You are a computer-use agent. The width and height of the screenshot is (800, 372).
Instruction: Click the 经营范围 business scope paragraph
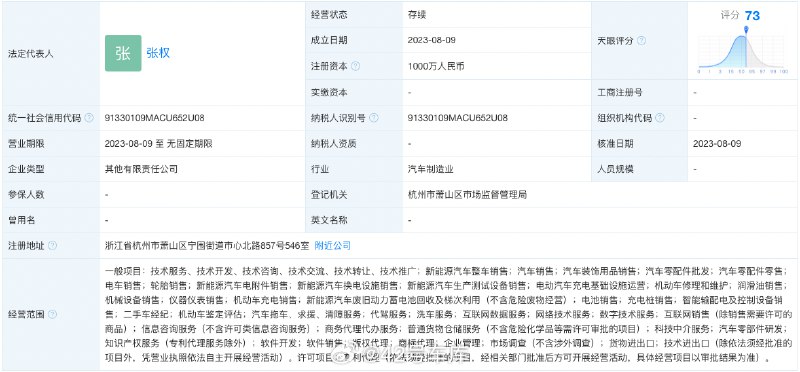click(x=449, y=314)
